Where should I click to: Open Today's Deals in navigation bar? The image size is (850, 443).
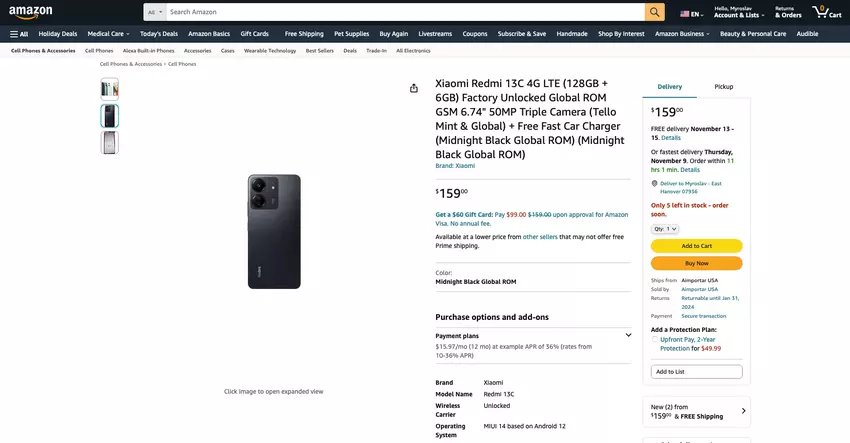pos(158,34)
